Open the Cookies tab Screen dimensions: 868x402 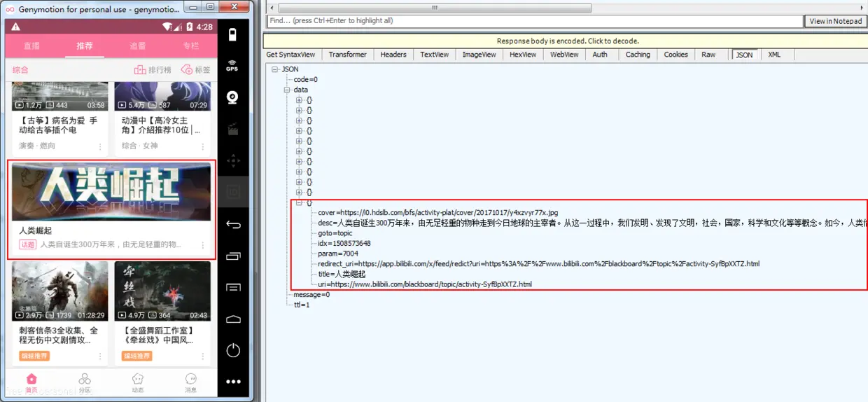point(676,55)
